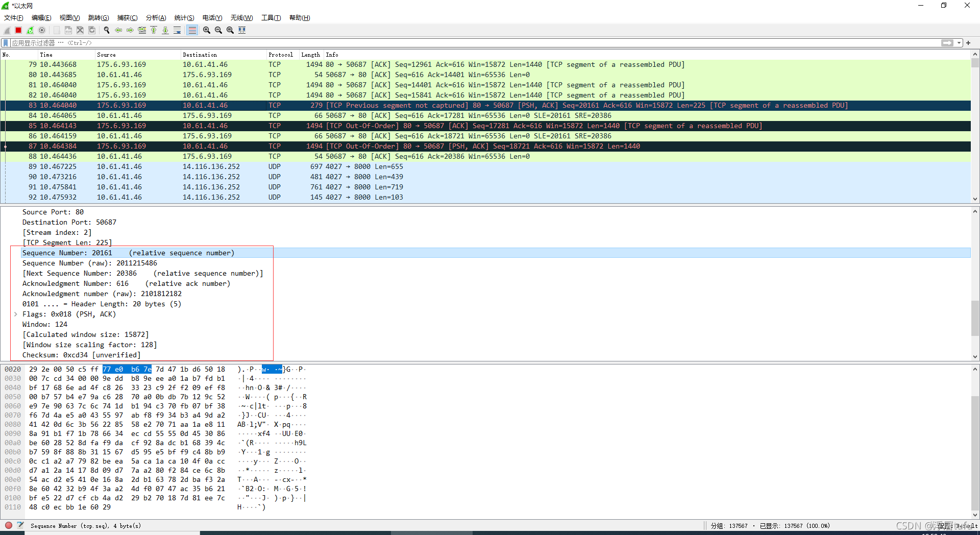Open the 统计(S) menu
The image size is (980, 535).
[184, 18]
